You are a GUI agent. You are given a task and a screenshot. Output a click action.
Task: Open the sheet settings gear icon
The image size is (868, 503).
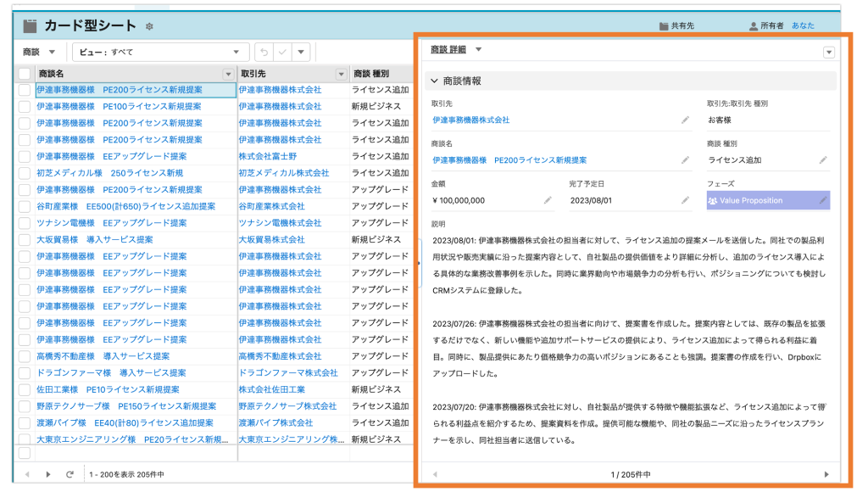tap(149, 26)
